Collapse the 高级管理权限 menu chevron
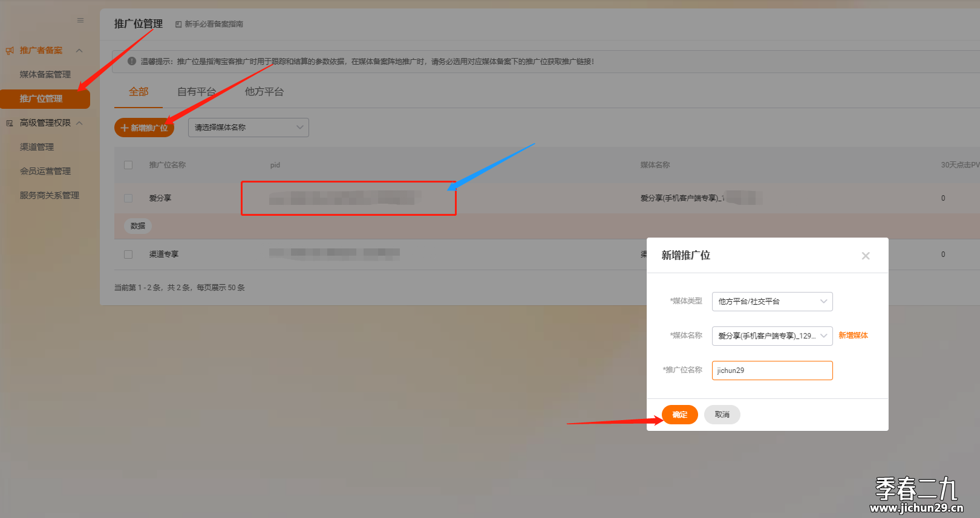Viewport: 980px width, 518px height. coord(79,123)
